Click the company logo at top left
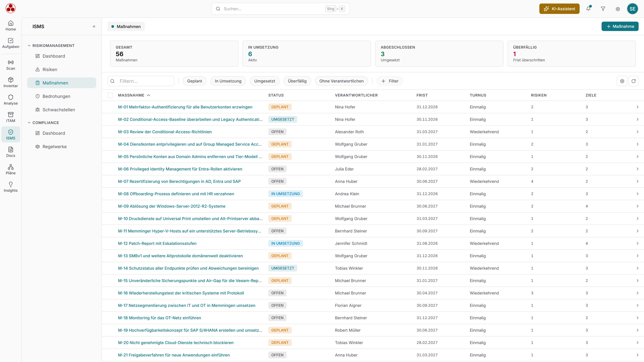 pos(11,8)
